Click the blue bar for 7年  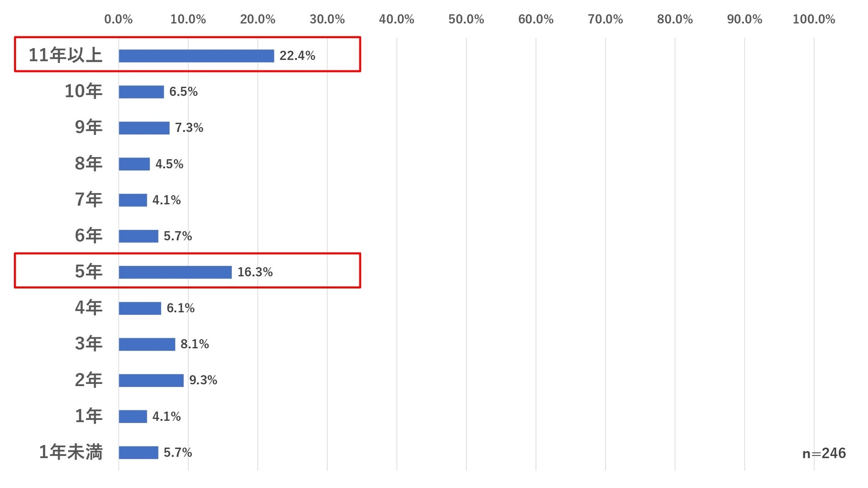click(x=133, y=200)
